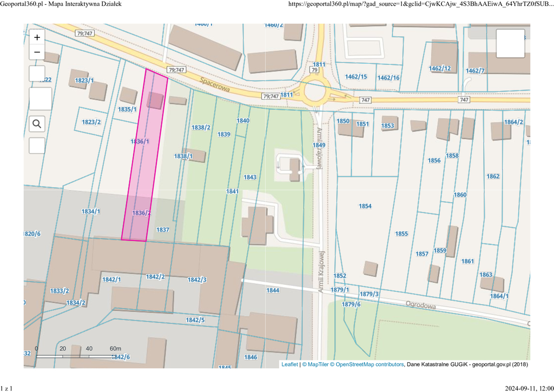The image size is (554, 392).
Task: Zoom out of the map
Action: pos(37,52)
